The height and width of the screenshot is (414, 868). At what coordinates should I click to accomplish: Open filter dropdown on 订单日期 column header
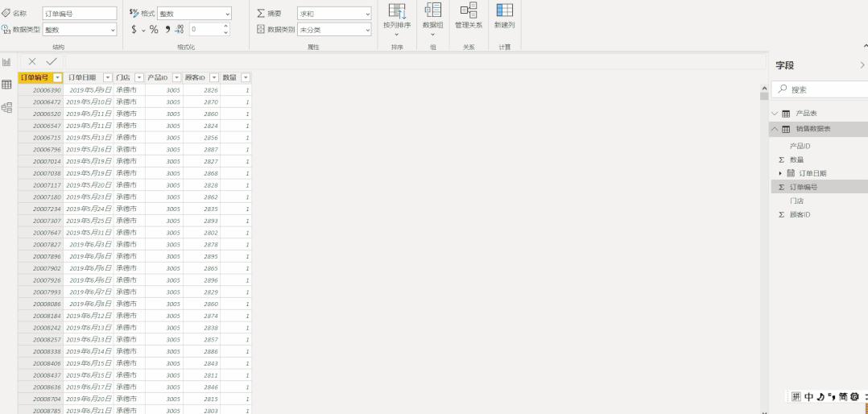[x=107, y=77]
